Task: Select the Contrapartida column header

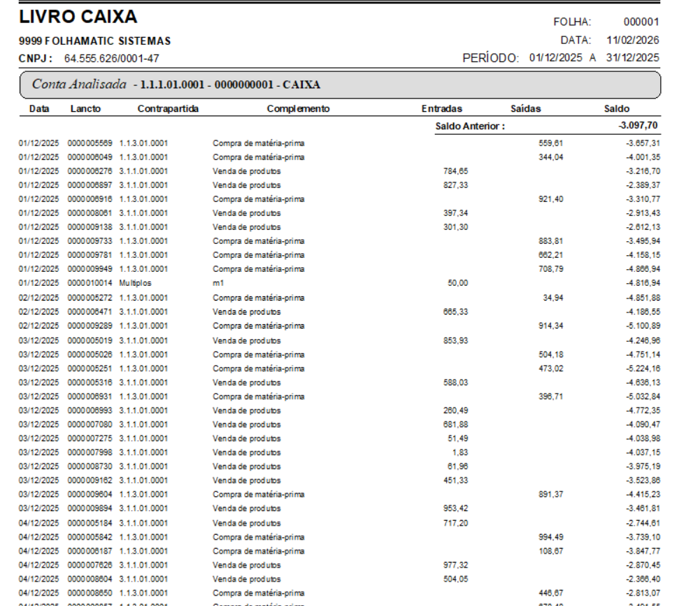Action: tap(169, 109)
